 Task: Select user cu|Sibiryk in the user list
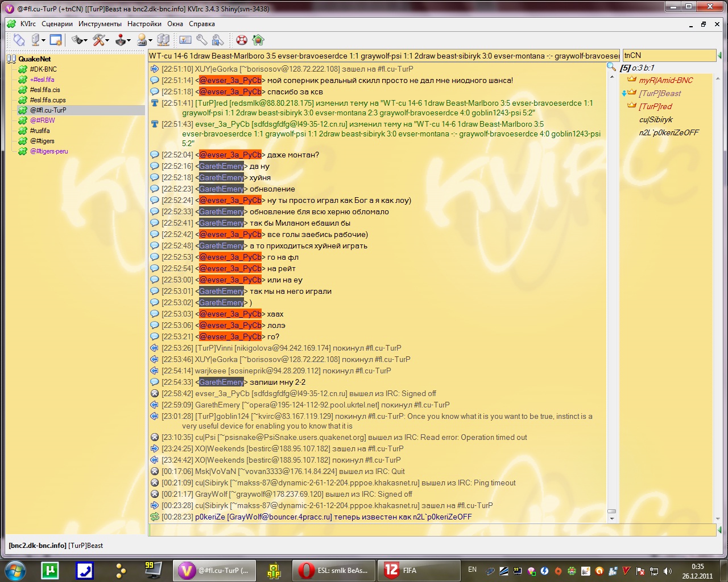click(x=656, y=119)
